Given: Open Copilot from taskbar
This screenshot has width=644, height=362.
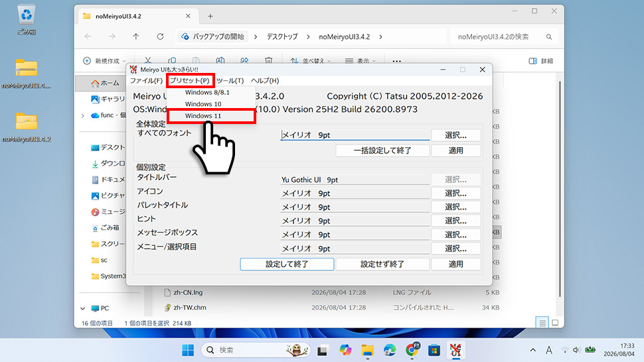Looking at the screenshot, I should click(345, 350).
